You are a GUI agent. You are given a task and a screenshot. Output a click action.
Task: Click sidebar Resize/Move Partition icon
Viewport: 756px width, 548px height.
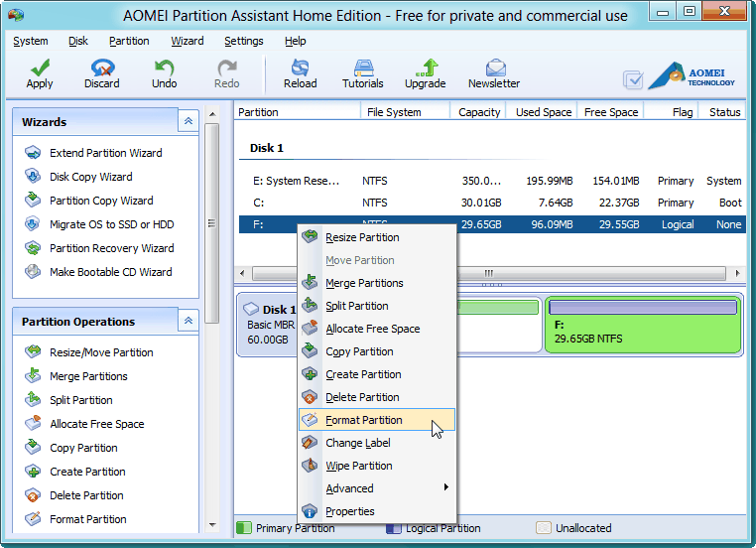[33, 352]
